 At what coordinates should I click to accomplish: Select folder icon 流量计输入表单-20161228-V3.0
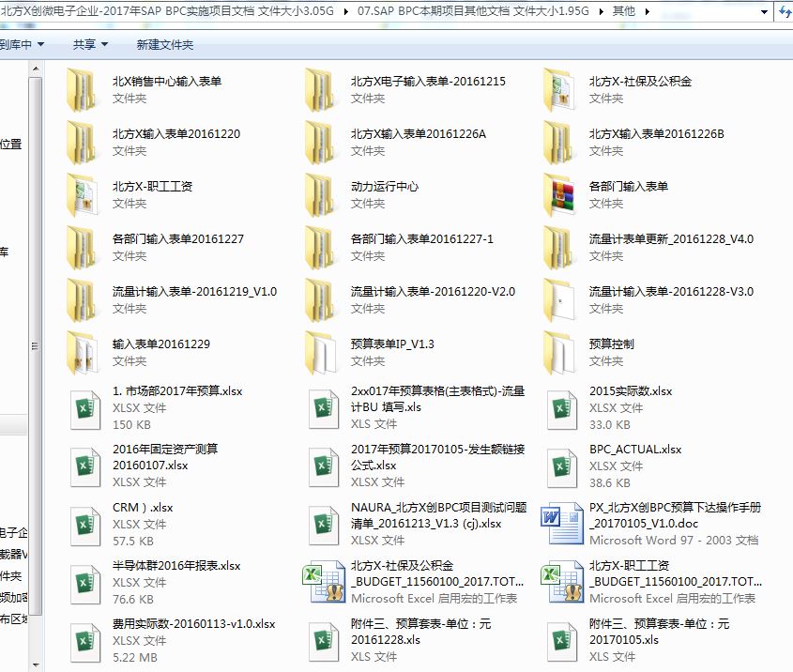tap(558, 300)
